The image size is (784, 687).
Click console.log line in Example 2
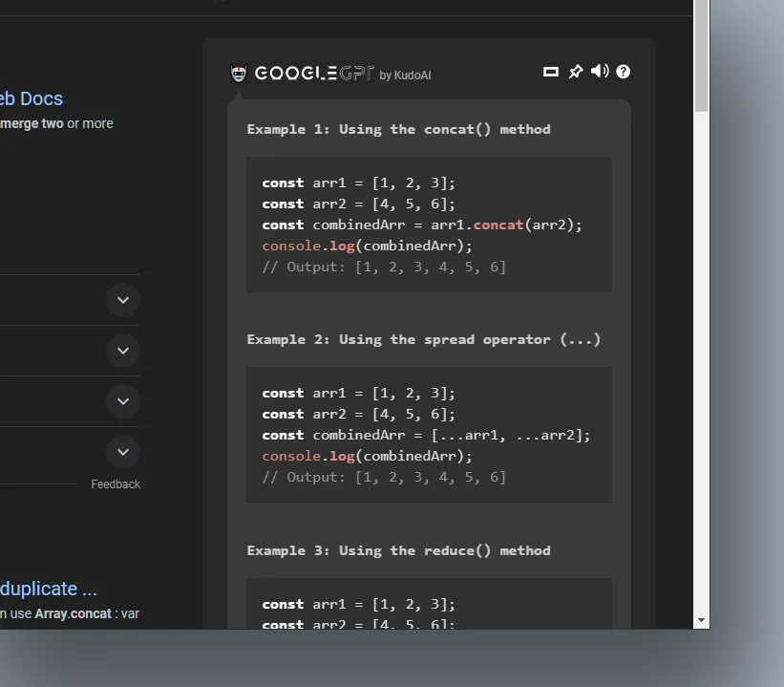[367, 457]
